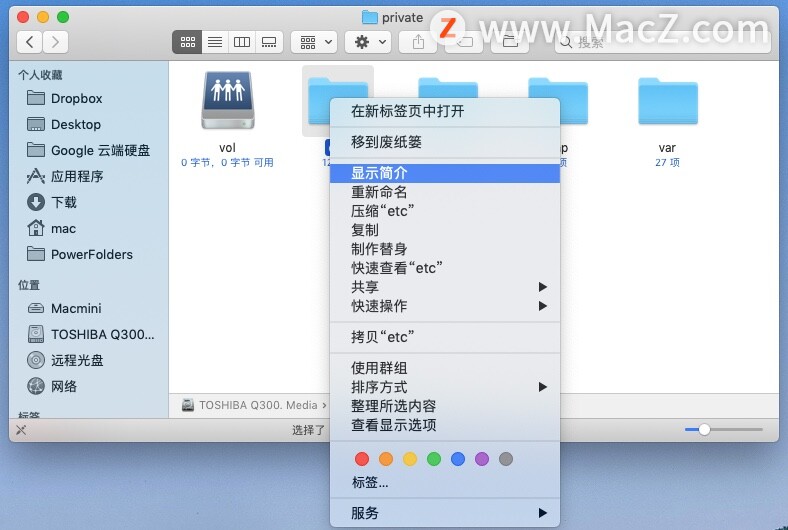
Task: Switch to icon view in toolbar
Action: (x=187, y=42)
